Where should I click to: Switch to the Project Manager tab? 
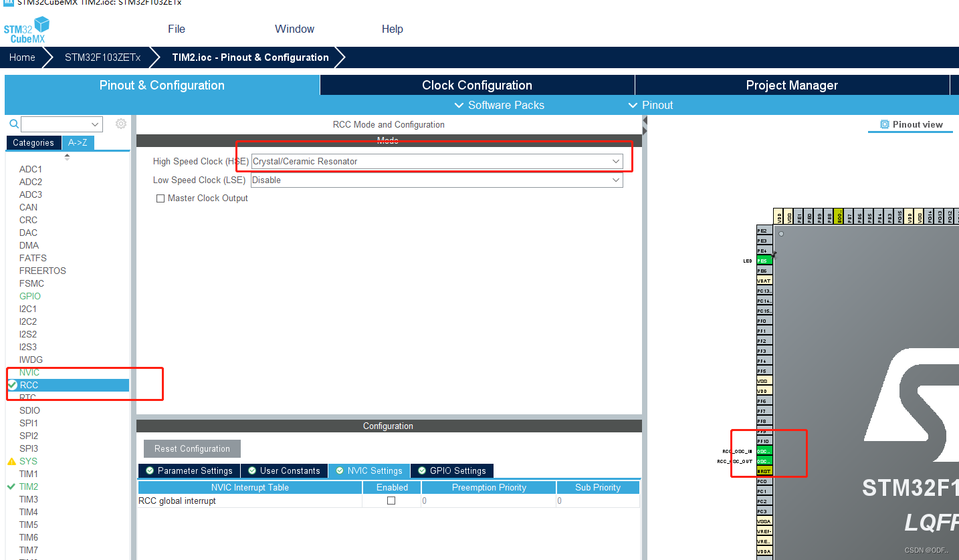(x=792, y=85)
